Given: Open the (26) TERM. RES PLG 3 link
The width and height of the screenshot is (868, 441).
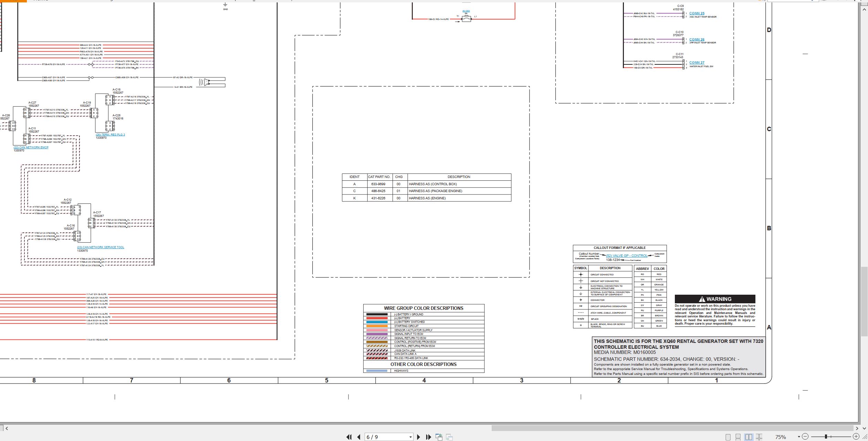Looking at the screenshot, I should coord(110,135).
